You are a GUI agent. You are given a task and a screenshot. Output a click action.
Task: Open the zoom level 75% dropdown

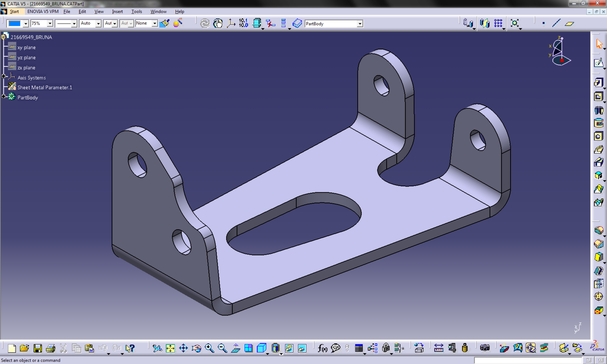(50, 23)
